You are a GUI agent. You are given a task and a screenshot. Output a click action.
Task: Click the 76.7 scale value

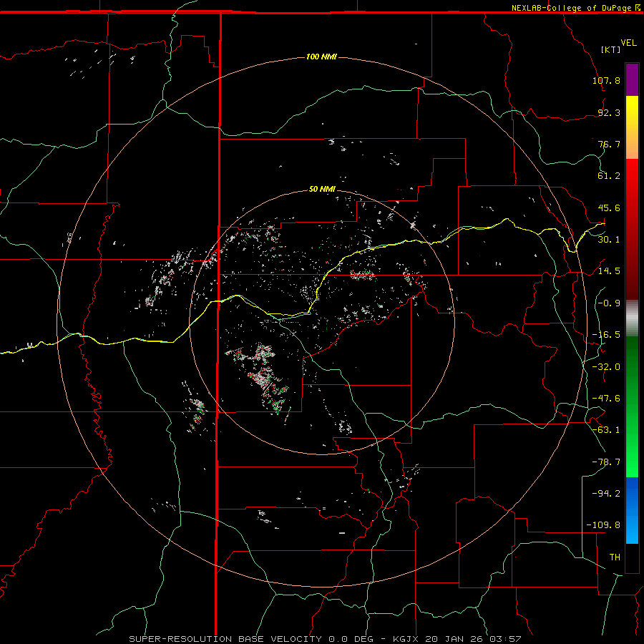pos(609,144)
